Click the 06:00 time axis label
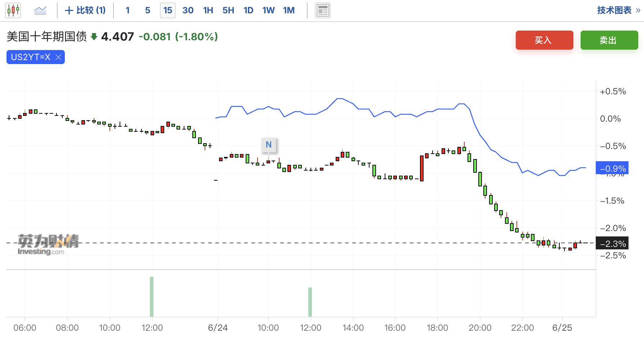The height and width of the screenshot is (339, 644). pos(25,328)
